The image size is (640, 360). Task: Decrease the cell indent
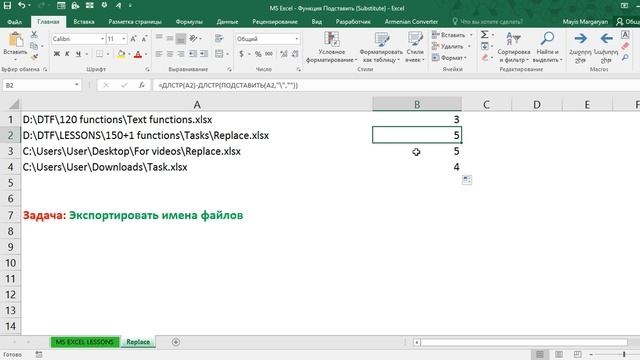193,54
